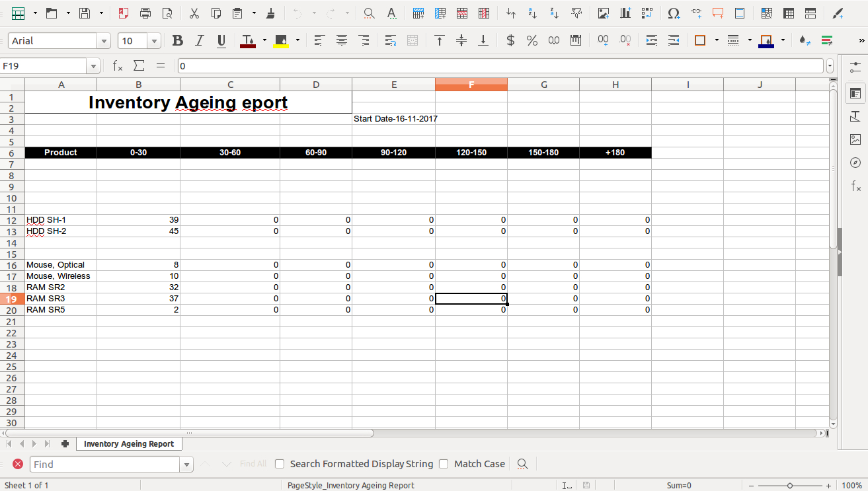This screenshot has width=868, height=491.
Task: Open the Navigator in the sidebar
Action: (855, 163)
